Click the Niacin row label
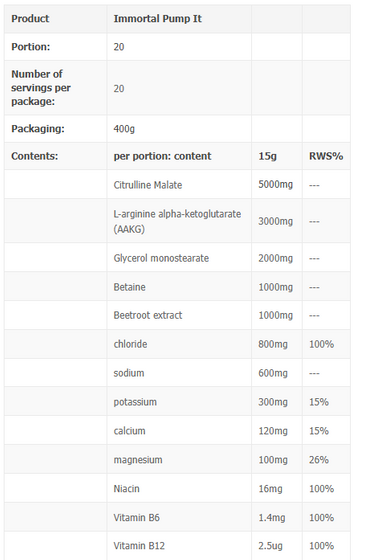Viewport: 376px width, 560px height. [x=126, y=488]
